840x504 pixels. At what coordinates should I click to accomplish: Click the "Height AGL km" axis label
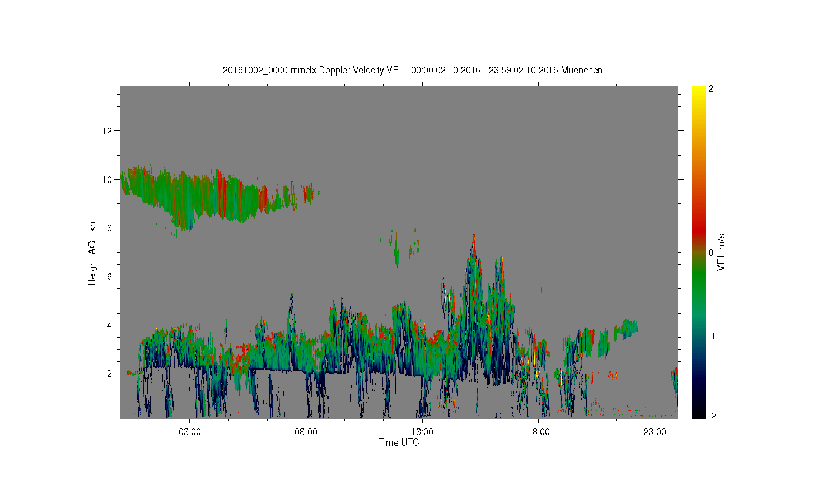pos(92,252)
